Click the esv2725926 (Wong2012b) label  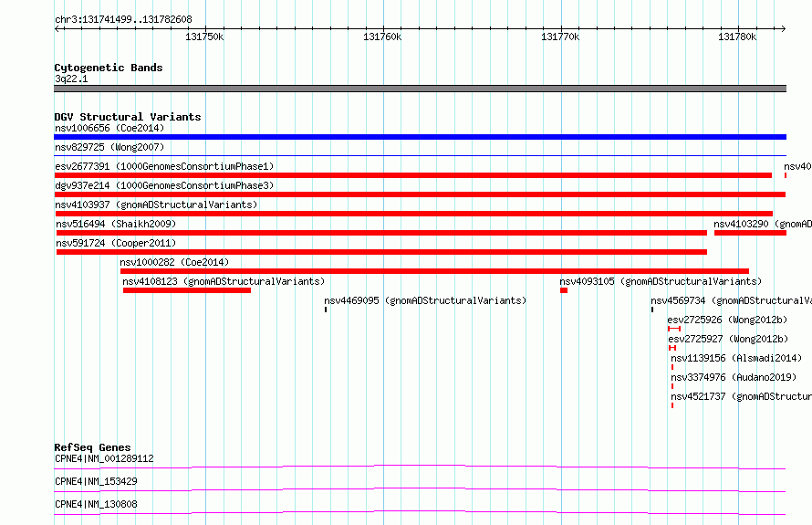click(727, 320)
